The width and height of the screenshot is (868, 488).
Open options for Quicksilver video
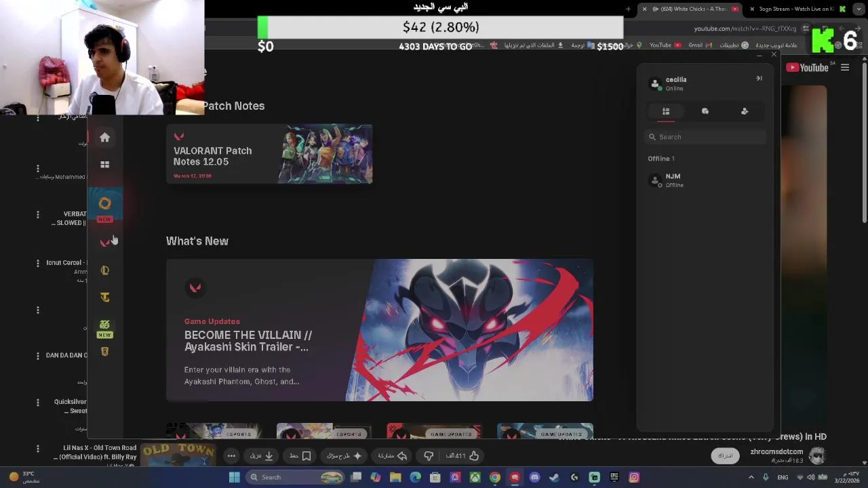pos(38,403)
